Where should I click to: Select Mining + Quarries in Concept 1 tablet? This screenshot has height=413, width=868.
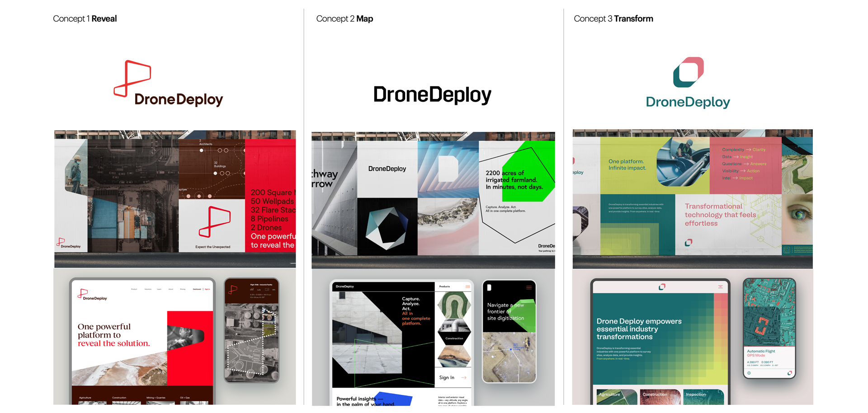tap(156, 398)
